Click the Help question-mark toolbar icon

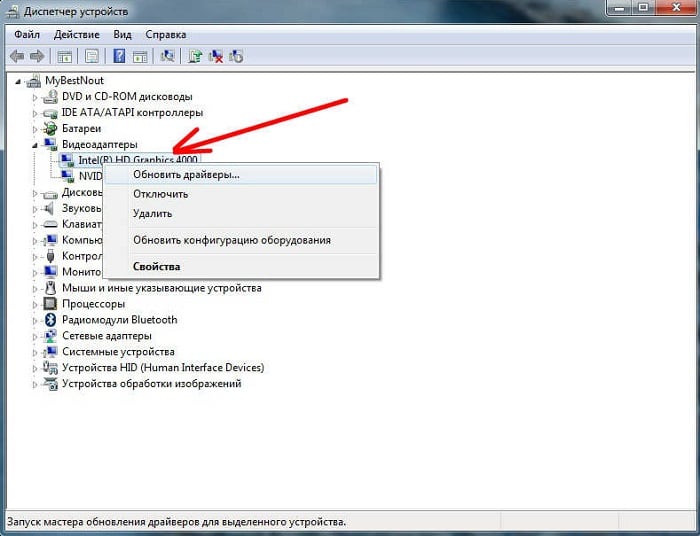pos(119,56)
